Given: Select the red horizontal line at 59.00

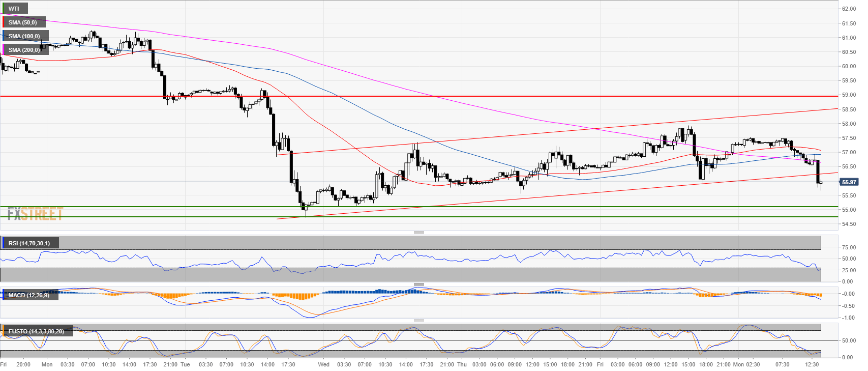Looking at the screenshot, I should (x=407, y=96).
